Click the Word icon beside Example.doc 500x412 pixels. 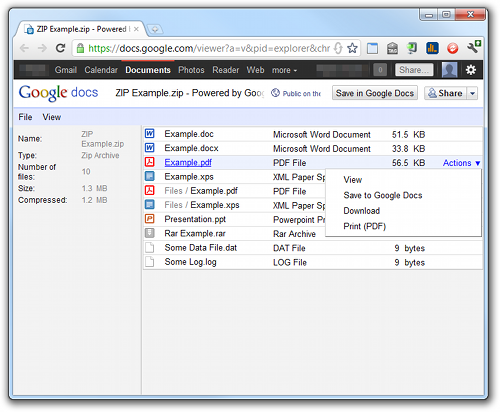click(x=150, y=134)
